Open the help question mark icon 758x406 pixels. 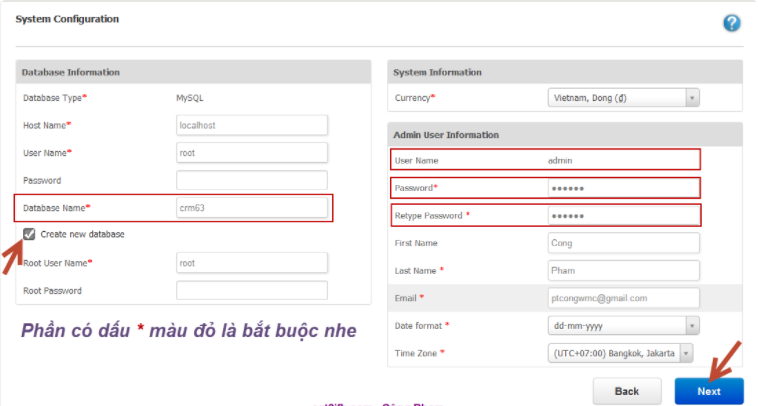pos(731,23)
